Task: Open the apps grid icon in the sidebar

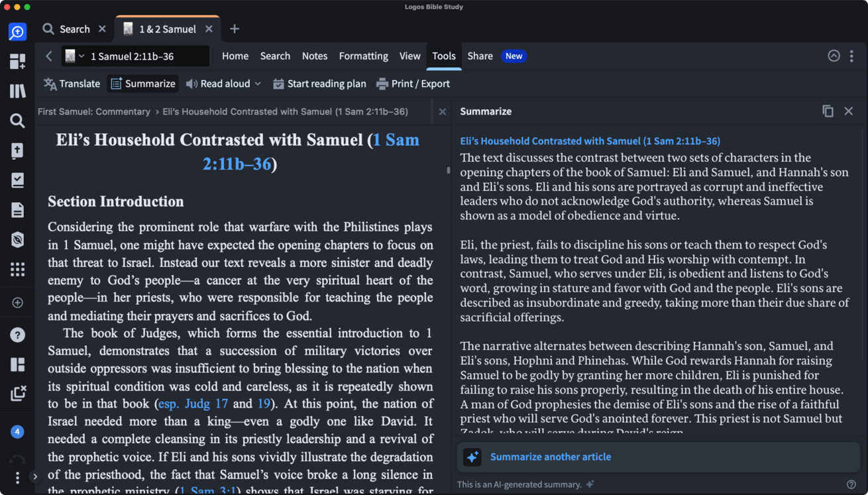Action: click(x=17, y=269)
